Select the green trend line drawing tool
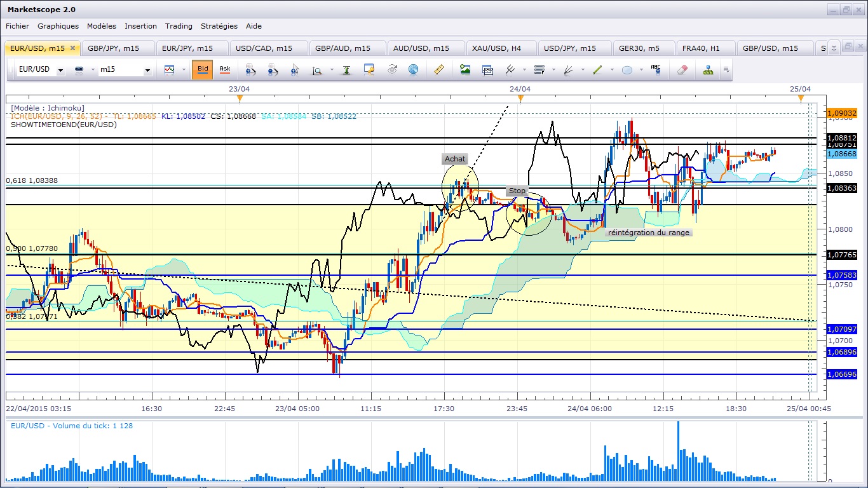Image resolution: width=868 pixels, height=488 pixels. point(597,70)
